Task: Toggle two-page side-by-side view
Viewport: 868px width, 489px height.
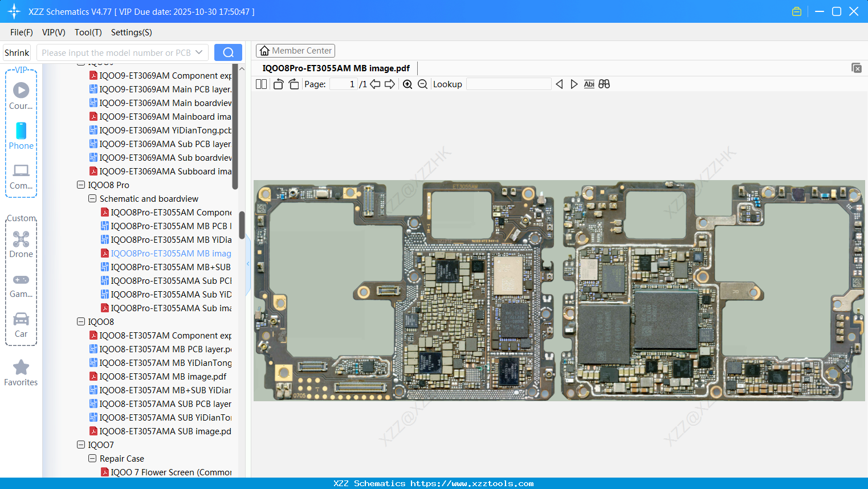Action: coord(261,84)
